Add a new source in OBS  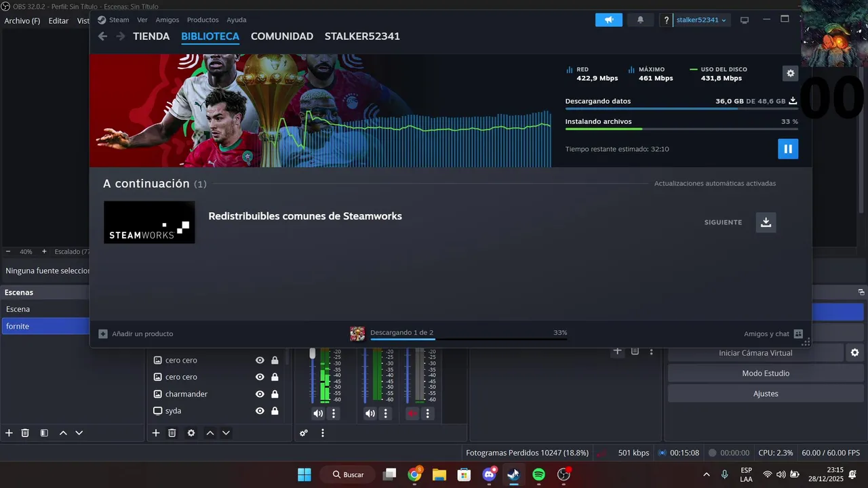point(156,432)
